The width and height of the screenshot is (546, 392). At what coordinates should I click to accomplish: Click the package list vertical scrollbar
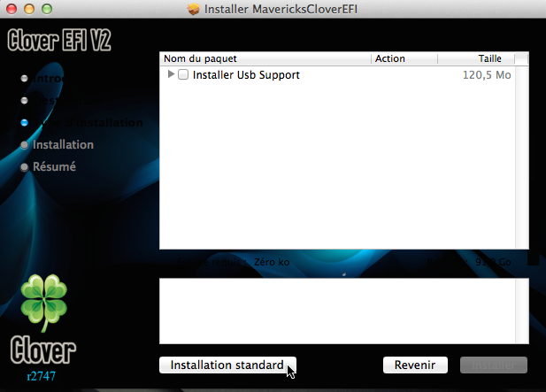521,157
